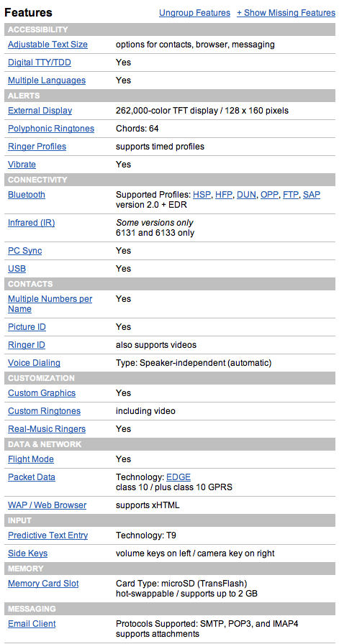Screen dimensions: 339x644
Task: Click the Ungroup Features link
Action: coord(194,13)
